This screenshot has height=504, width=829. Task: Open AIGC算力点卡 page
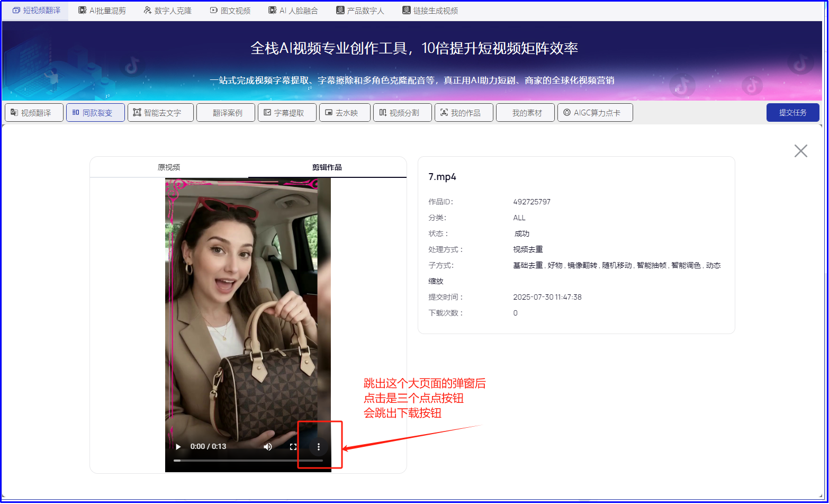pyautogui.click(x=595, y=113)
